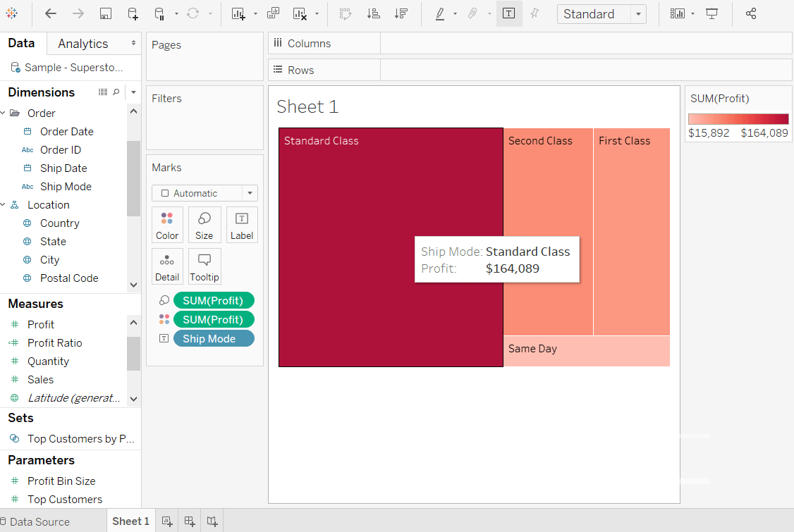
Task: Click the group members paperclip icon
Action: pos(472,13)
